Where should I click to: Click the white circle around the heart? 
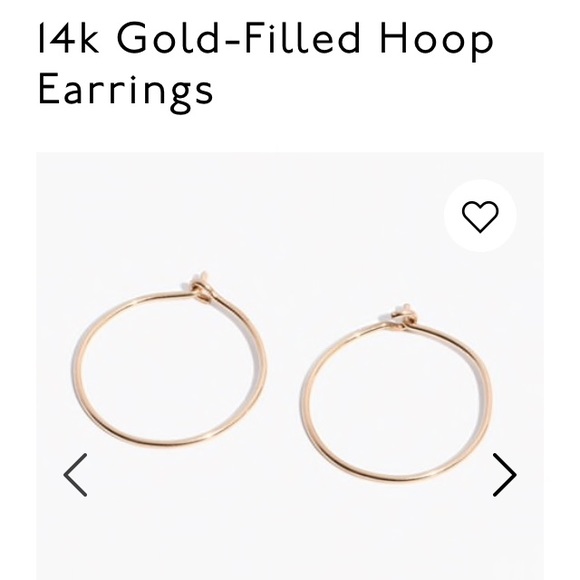[x=480, y=216]
